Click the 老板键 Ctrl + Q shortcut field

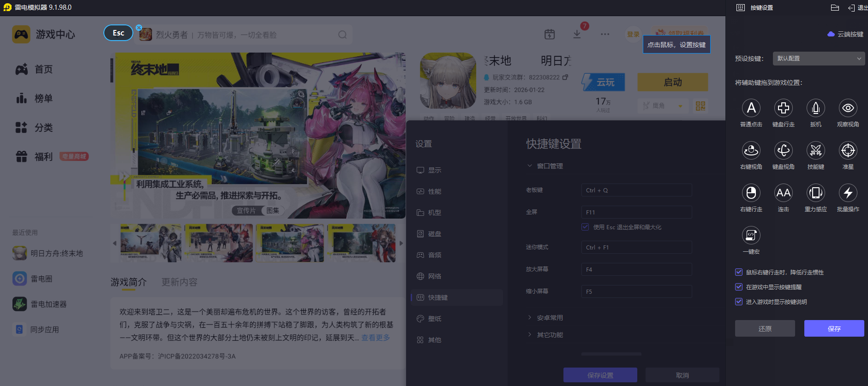tap(637, 190)
